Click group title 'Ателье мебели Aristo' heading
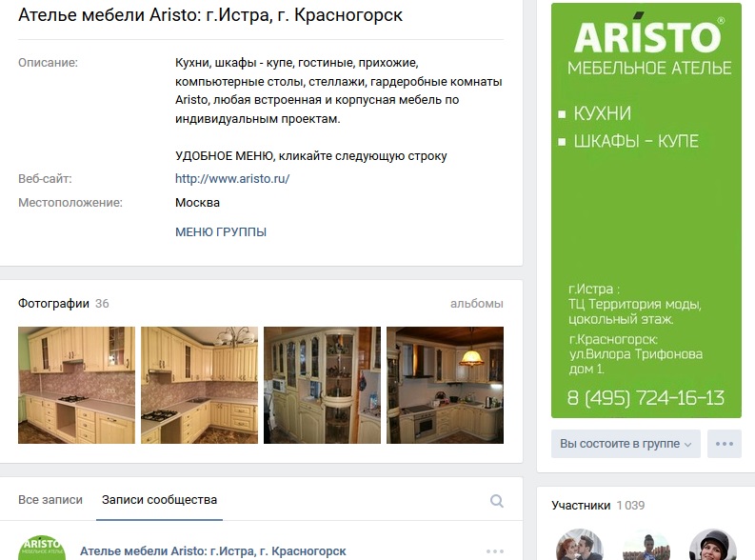The width and height of the screenshot is (755, 560). [x=210, y=15]
